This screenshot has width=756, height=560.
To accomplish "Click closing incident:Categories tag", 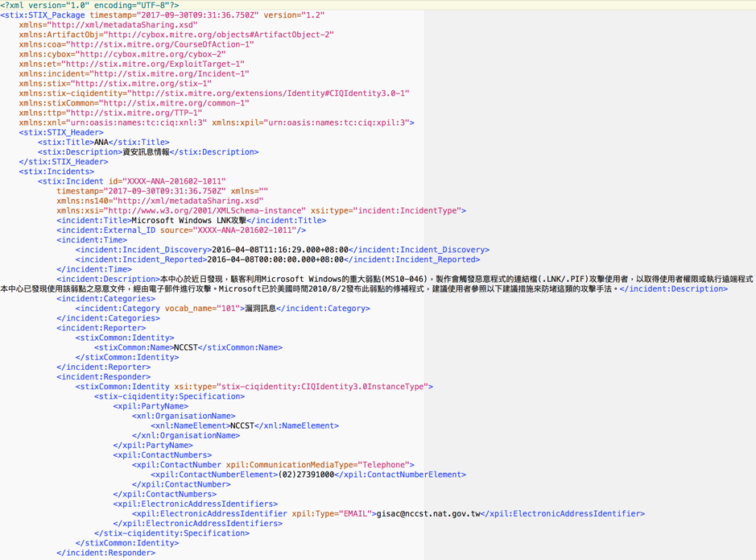I will pos(108,318).
